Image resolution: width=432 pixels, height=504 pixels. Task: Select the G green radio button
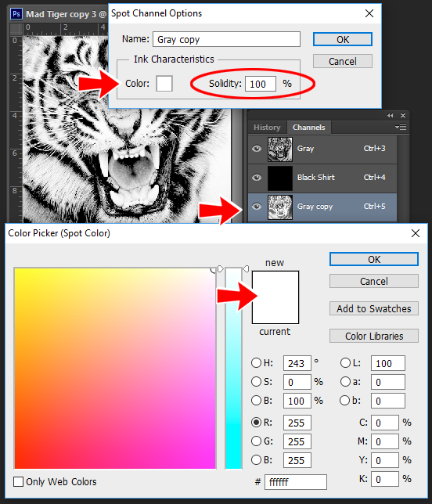[256, 441]
